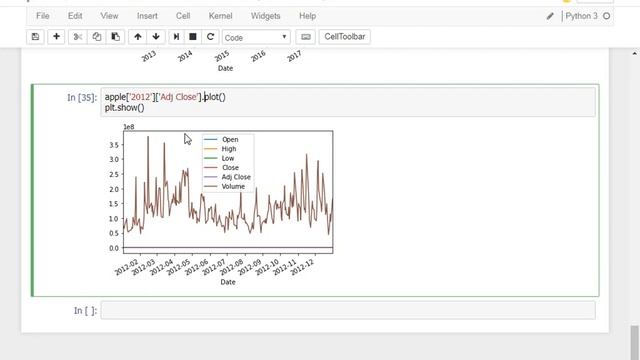Click the 3.5 y-axis tick label
Image resolution: width=640 pixels, height=360 pixels.
(114, 145)
